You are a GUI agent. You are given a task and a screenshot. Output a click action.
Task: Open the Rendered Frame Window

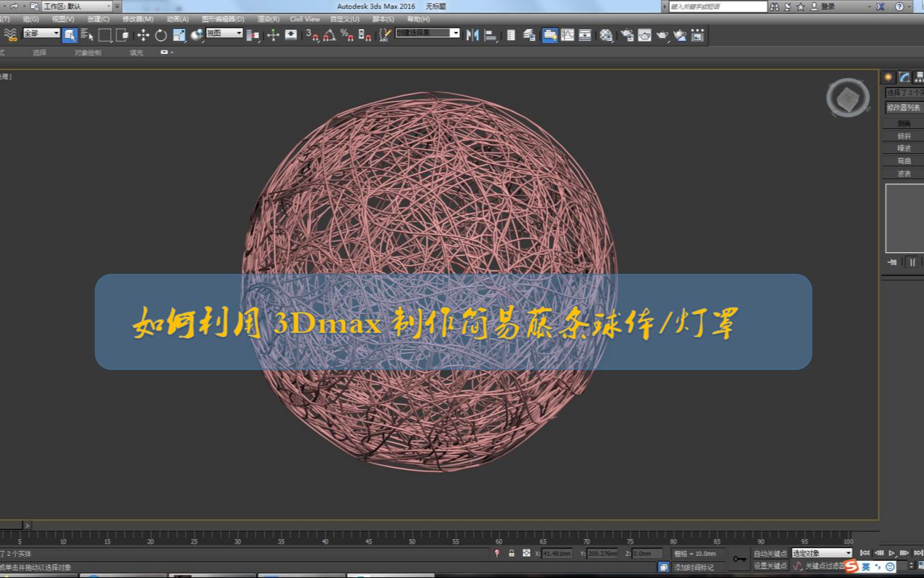pos(645,35)
